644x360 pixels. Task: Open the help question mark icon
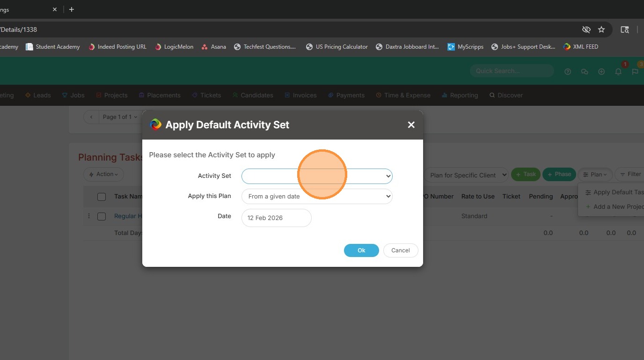pos(568,72)
